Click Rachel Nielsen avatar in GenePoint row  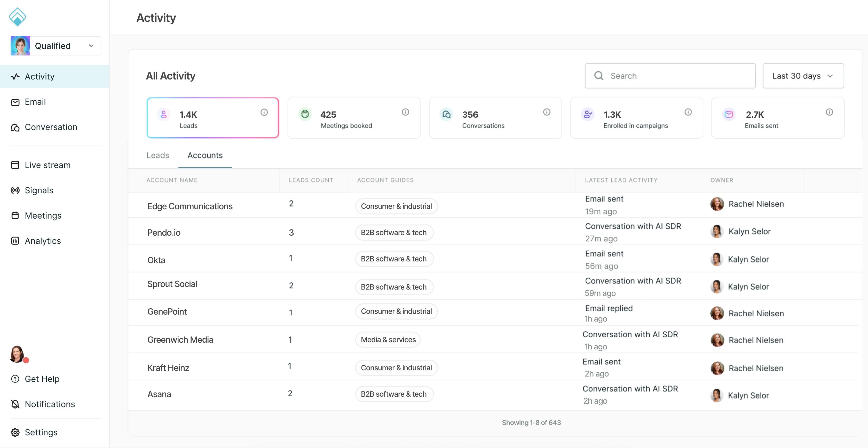(717, 313)
